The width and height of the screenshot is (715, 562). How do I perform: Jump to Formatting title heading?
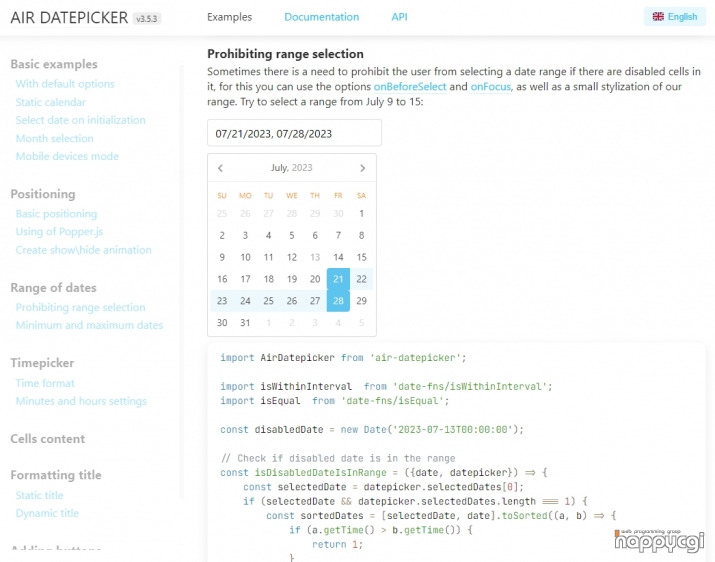tap(56, 475)
